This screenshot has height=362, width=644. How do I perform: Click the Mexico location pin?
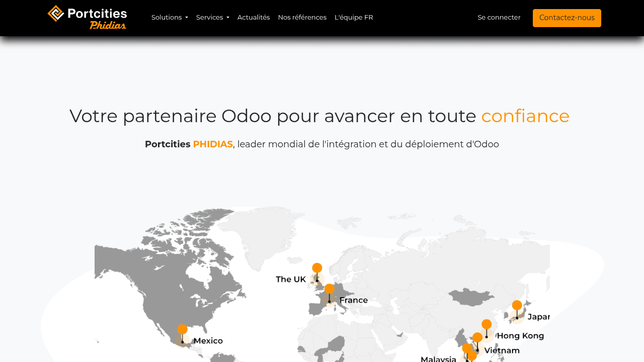[183, 334]
